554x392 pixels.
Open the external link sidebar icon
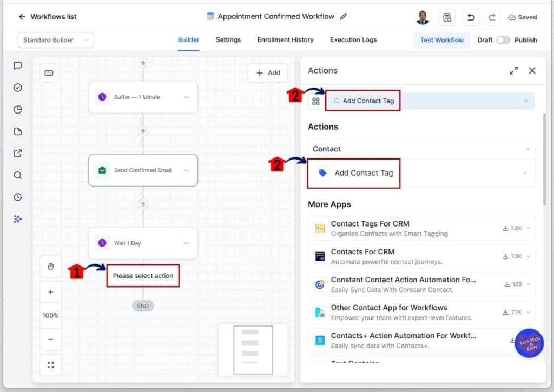[x=18, y=153]
